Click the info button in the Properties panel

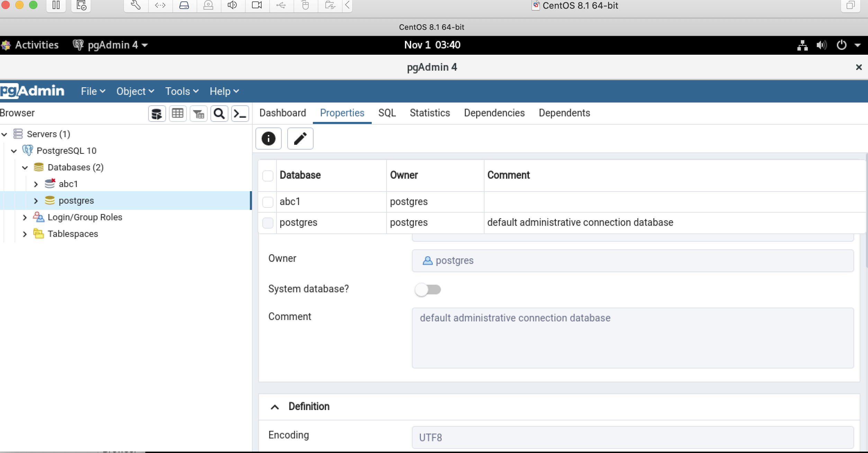[x=268, y=139]
